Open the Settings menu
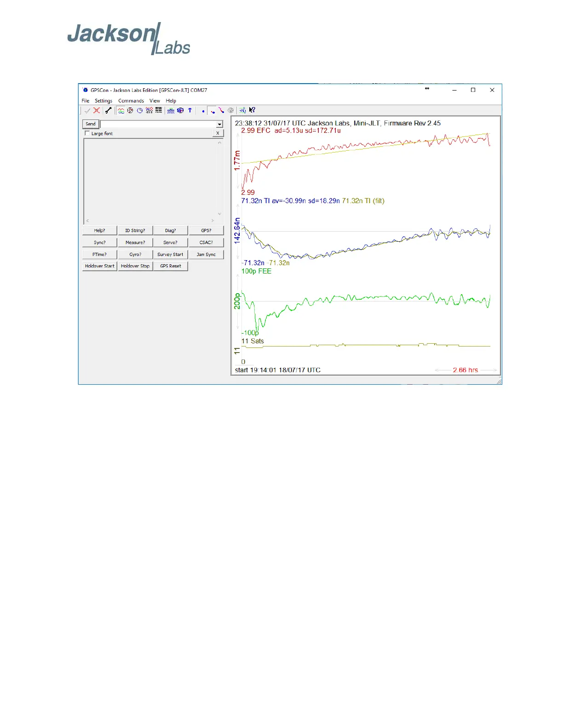 pyautogui.click(x=103, y=101)
